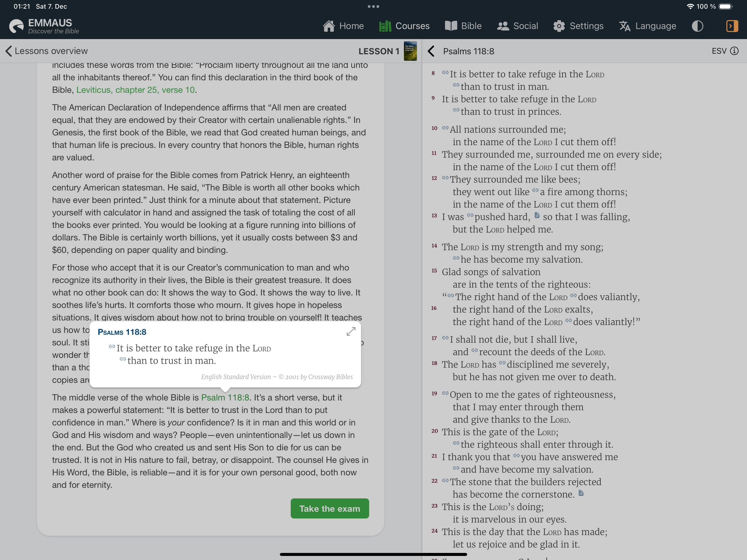This screenshot has height=560, width=747.
Task: Open cross-reference before 'than to trust in man' in popup
Action: pyautogui.click(x=123, y=359)
